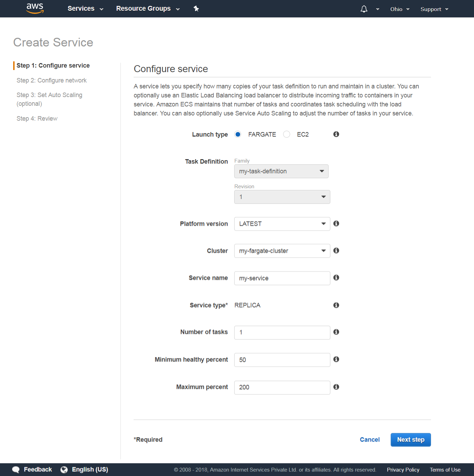Click the AWS logo home icon
This screenshot has height=476, width=474.
(x=35, y=8)
